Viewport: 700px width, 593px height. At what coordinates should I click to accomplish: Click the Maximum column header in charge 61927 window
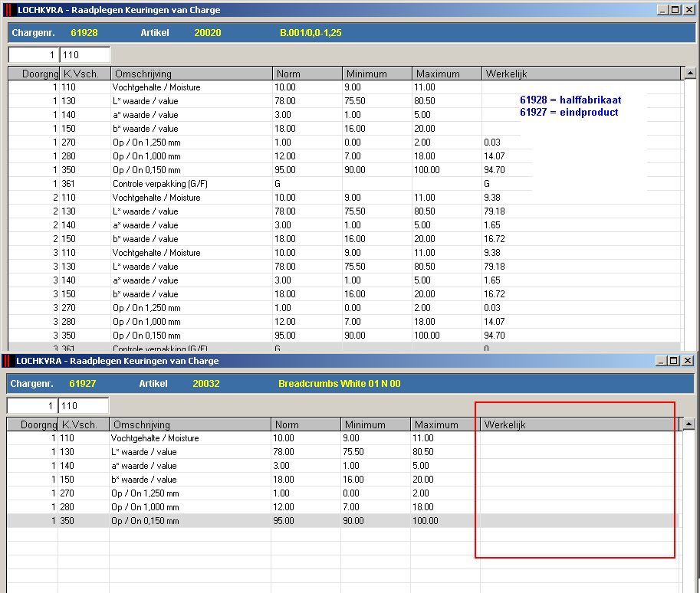click(x=445, y=424)
